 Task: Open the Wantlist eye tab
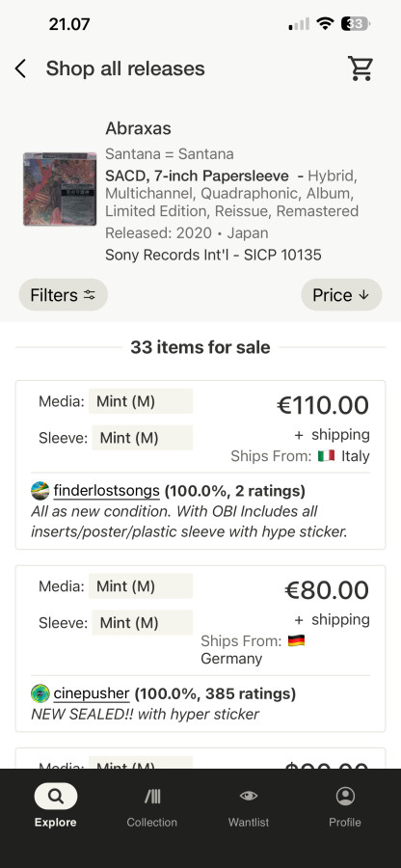tap(249, 806)
